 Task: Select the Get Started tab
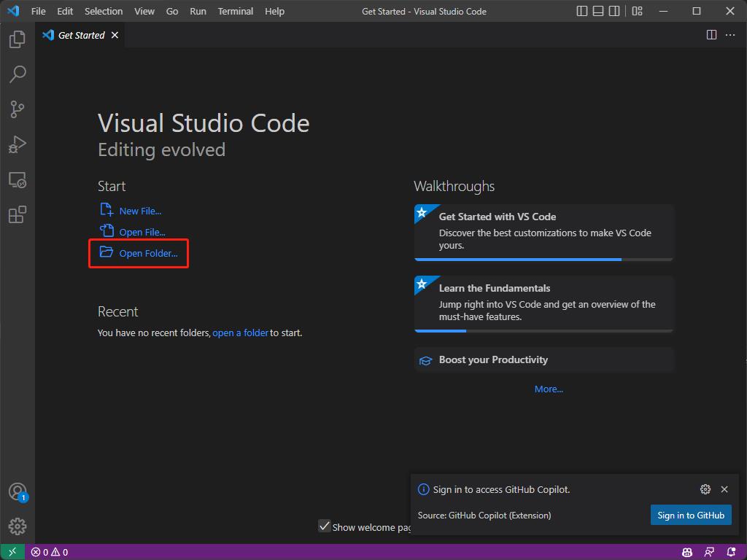coord(80,35)
